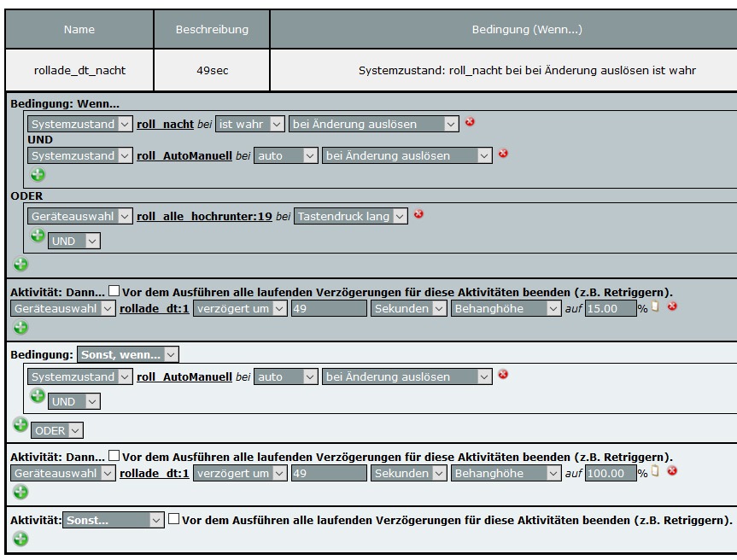This screenshot has width=737, height=560.
Task: Click the 'Beschreibung' column header
Action: pyautogui.click(x=212, y=29)
